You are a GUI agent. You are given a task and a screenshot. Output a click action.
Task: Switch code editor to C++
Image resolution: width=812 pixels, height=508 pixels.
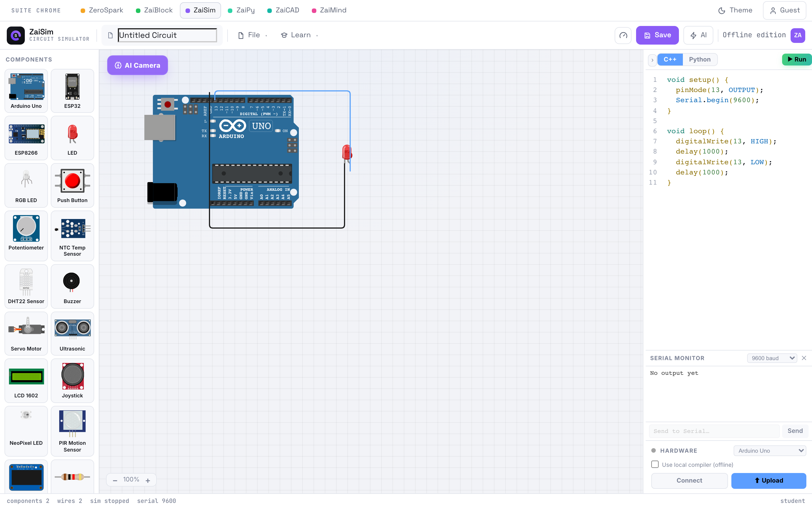coord(670,60)
